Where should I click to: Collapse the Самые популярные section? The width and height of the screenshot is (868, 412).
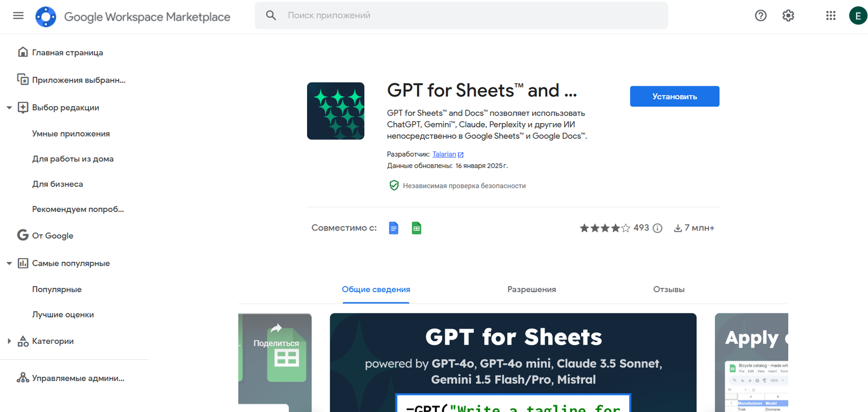tap(9, 263)
